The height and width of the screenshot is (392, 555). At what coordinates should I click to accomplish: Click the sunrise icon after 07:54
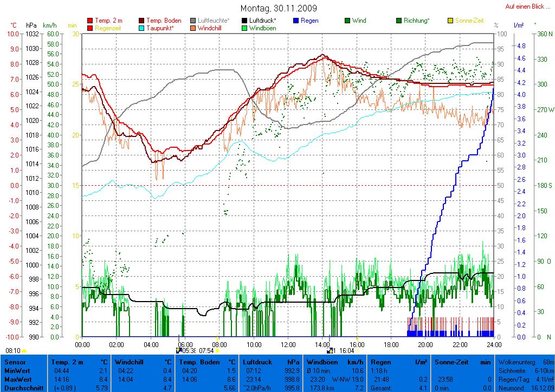click(218, 351)
